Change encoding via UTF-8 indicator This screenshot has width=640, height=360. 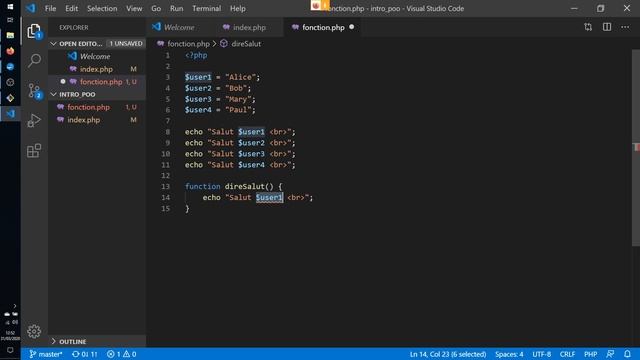[541, 354]
